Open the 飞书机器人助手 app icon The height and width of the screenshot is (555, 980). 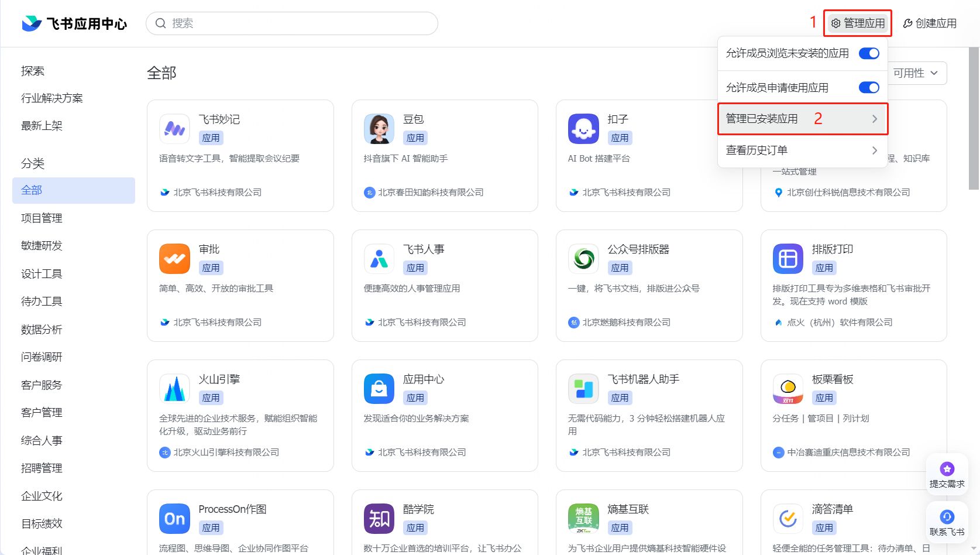coord(583,389)
